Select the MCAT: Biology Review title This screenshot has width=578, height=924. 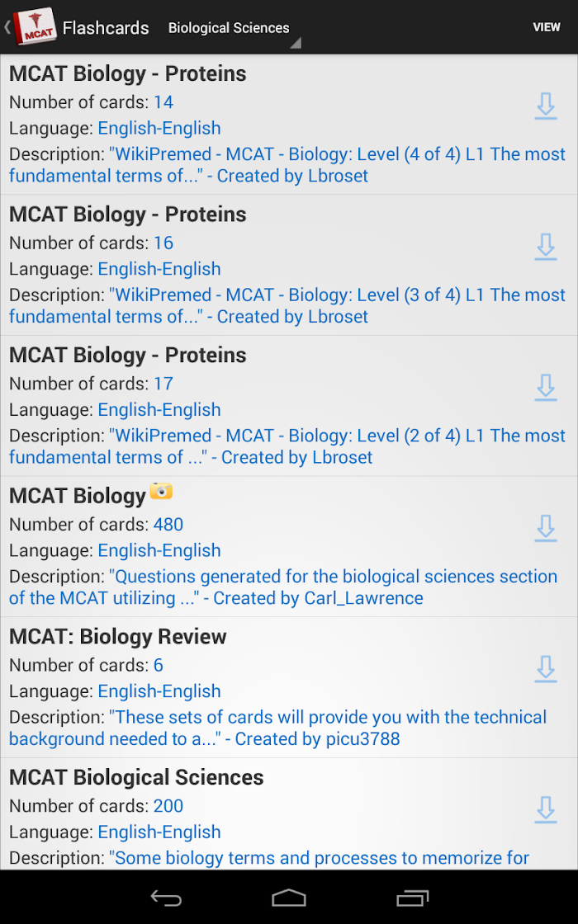[x=118, y=636]
